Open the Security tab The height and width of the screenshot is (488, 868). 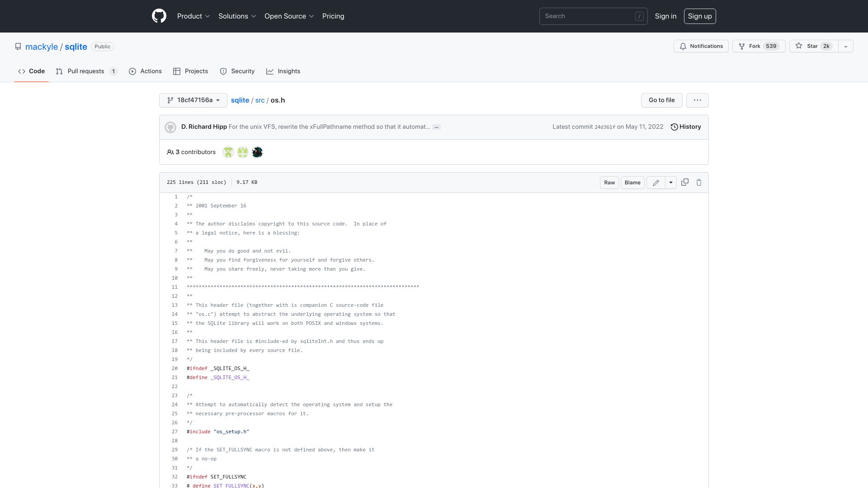tap(237, 71)
